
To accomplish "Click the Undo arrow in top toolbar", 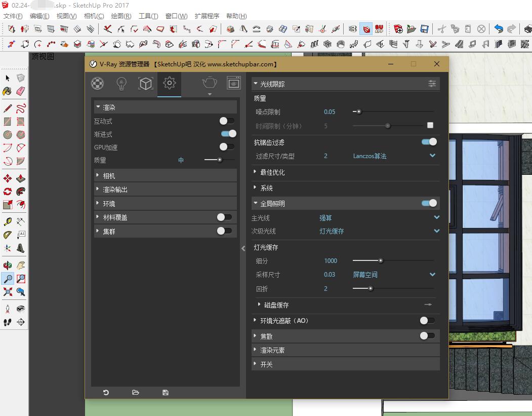I will tap(499, 29).
